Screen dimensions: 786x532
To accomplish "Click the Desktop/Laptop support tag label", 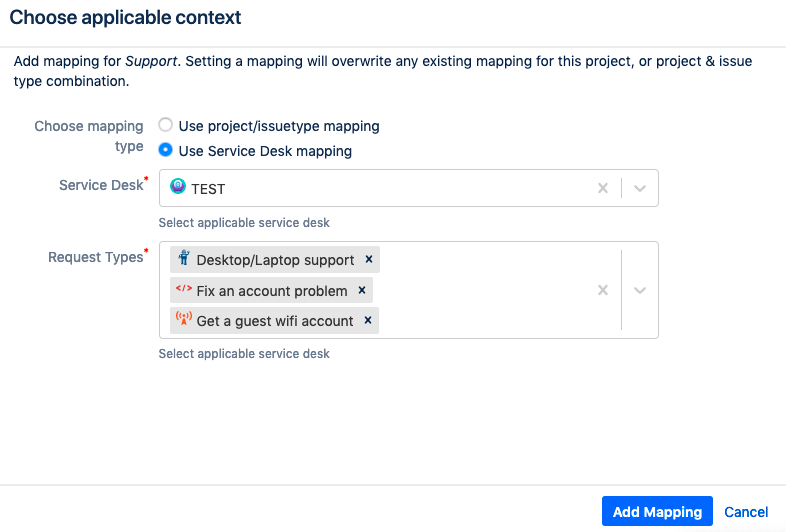I will (x=275, y=260).
